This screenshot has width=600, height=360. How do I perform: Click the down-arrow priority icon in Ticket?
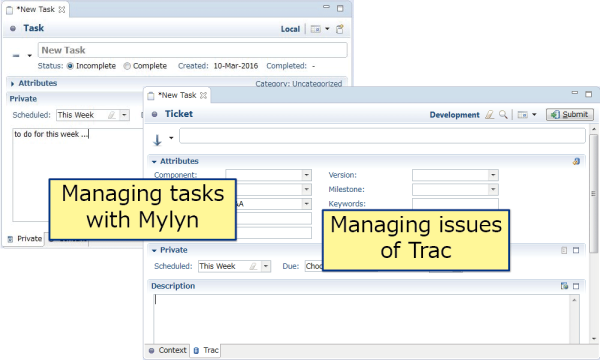tap(157, 140)
